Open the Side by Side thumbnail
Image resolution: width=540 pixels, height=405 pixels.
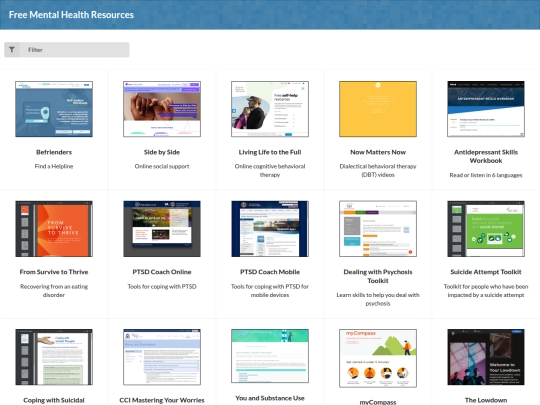coord(162,109)
